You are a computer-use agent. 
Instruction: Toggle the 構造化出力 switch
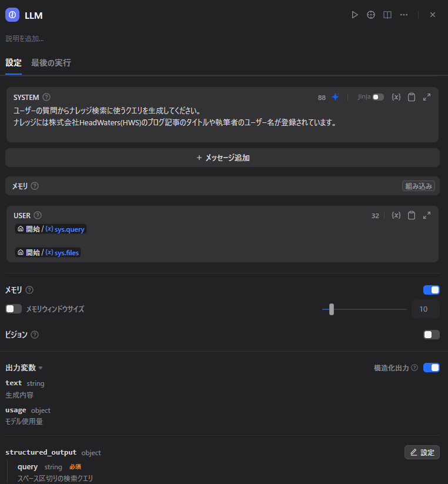coord(432,368)
